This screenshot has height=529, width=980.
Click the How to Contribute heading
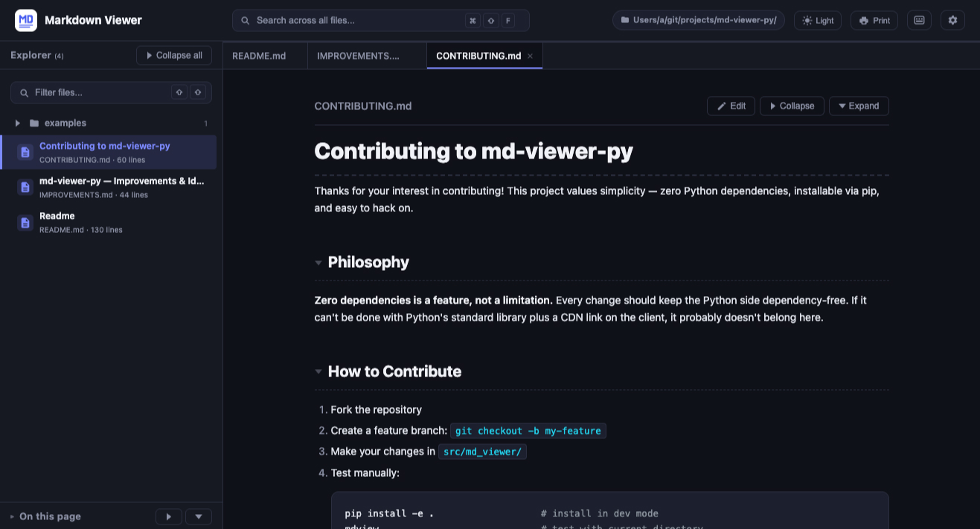tap(394, 371)
